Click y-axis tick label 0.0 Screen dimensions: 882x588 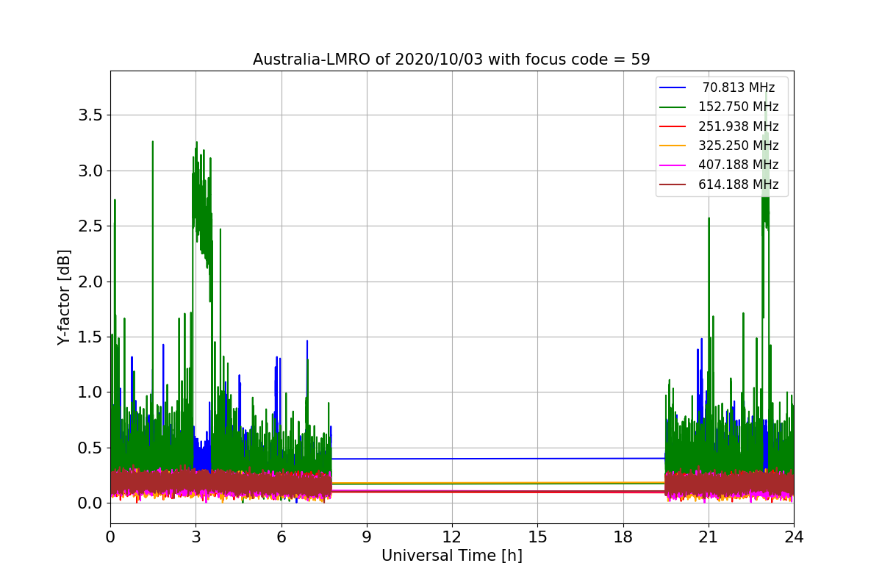click(x=90, y=503)
